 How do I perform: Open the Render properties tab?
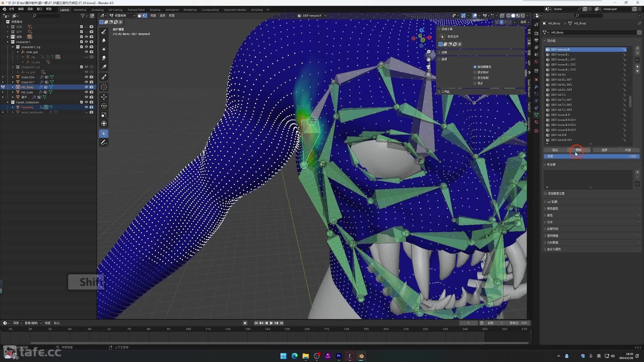coord(536,33)
